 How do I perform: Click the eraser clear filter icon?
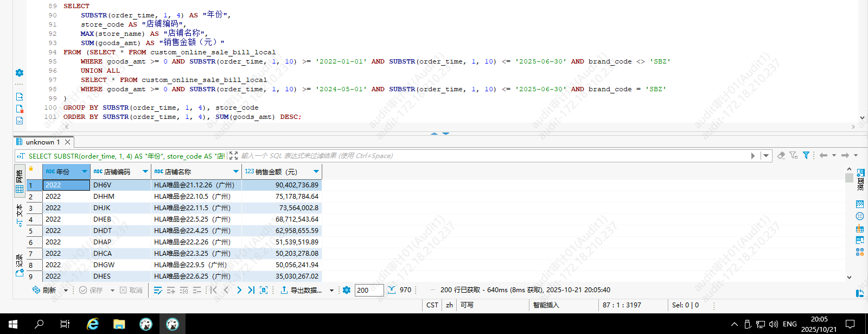coord(781,155)
